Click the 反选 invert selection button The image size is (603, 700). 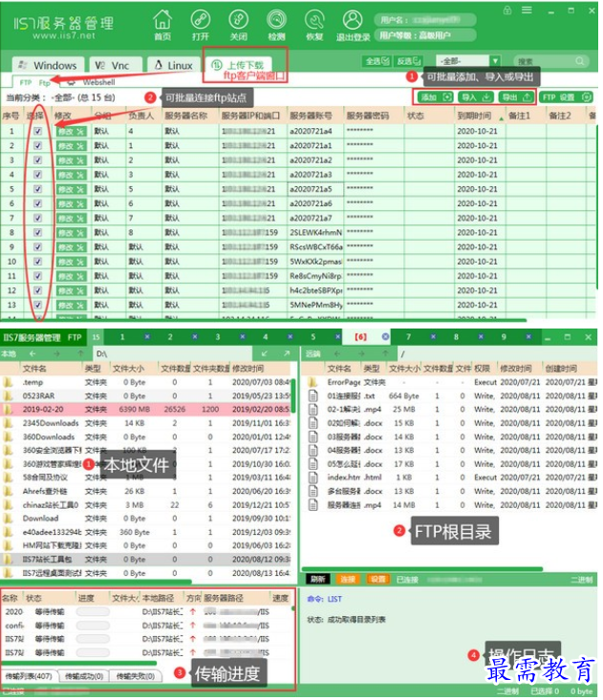pos(409,61)
